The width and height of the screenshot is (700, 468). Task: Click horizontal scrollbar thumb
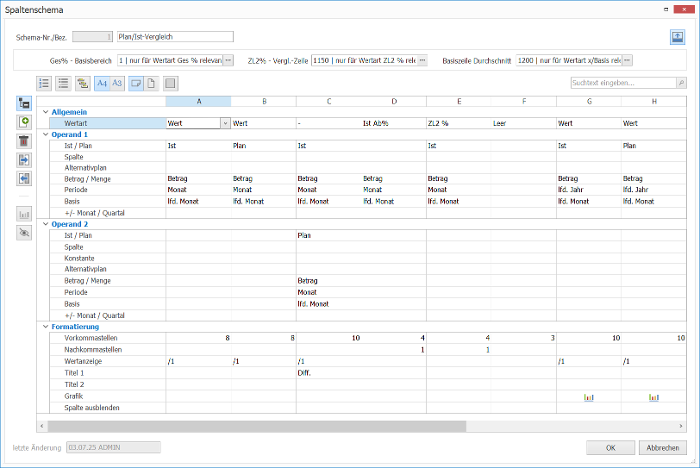(x=257, y=426)
